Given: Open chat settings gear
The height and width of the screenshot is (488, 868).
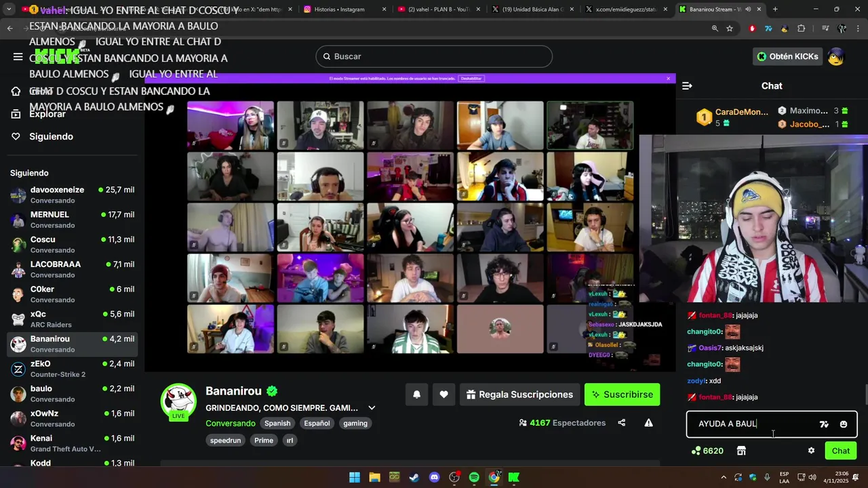Looking at the screenshot, I should click(811, 451).
